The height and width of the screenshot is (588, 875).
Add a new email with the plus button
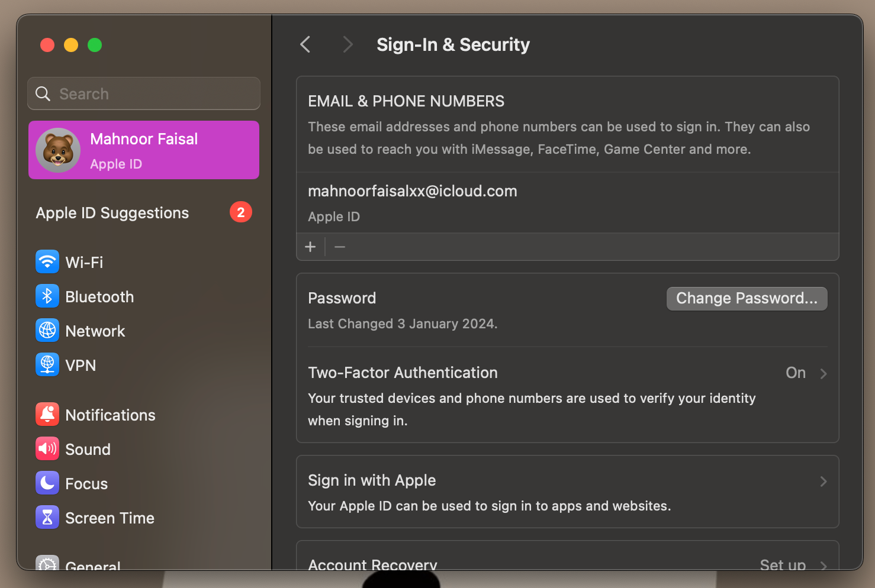click(x=311, y=247)
